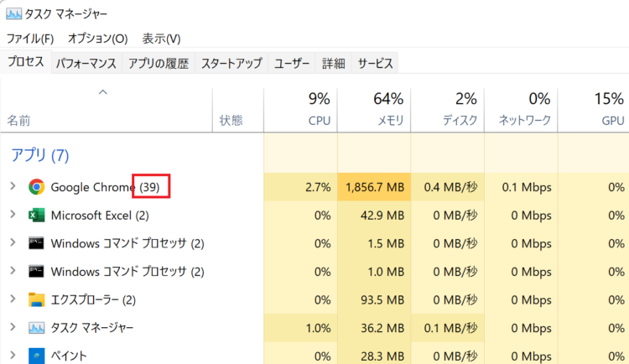Click the タスク マネージャー process row icon
This screenshot has height=364, width=629.
tap(37, 328)
